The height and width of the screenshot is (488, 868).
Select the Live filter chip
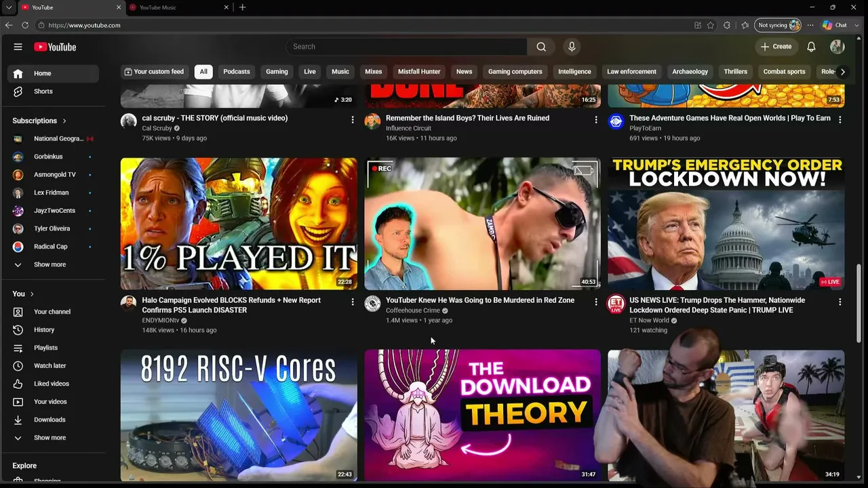click(x=310, y=72)
